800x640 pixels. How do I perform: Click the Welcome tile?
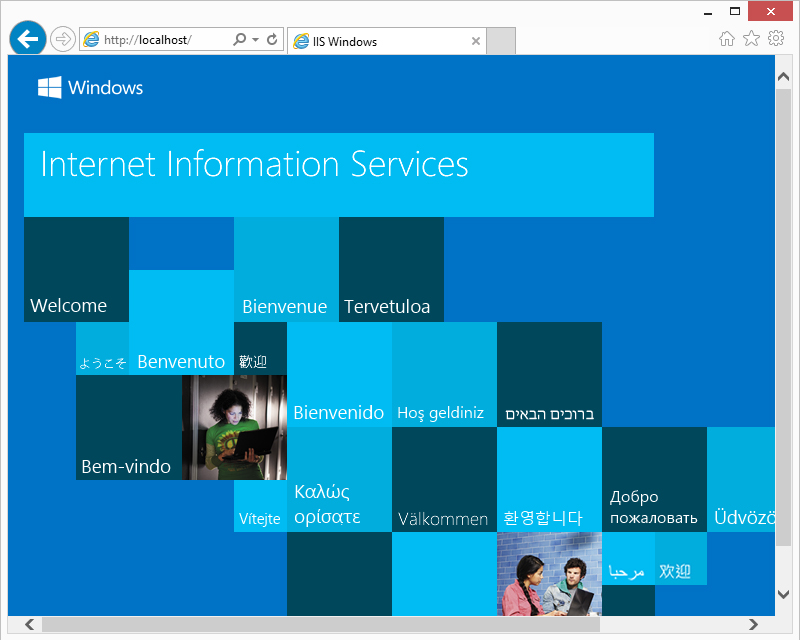[x=77, y=269]
